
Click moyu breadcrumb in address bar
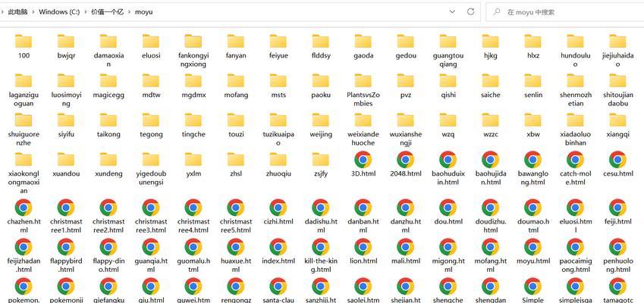tap(144, 12)
